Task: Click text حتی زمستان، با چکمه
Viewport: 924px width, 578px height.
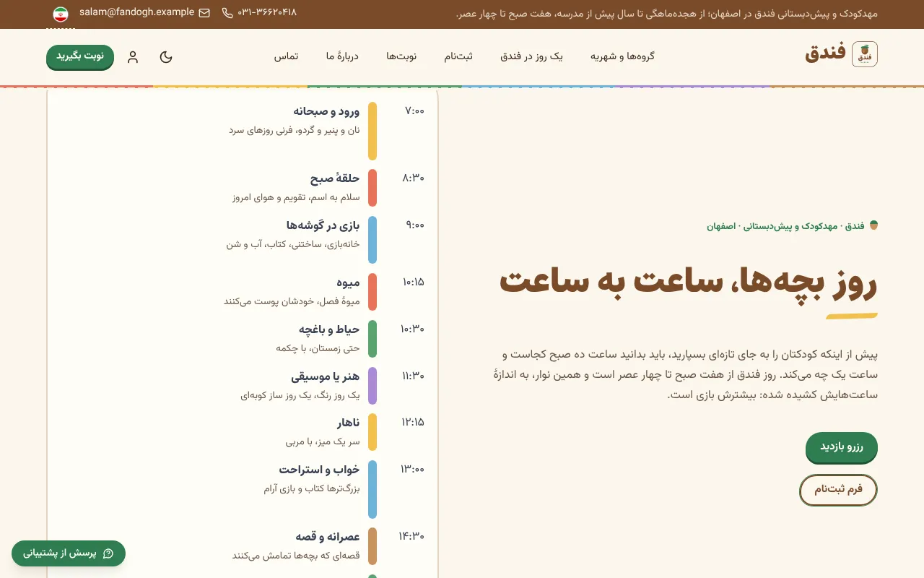Action: (x=318, y=348)
